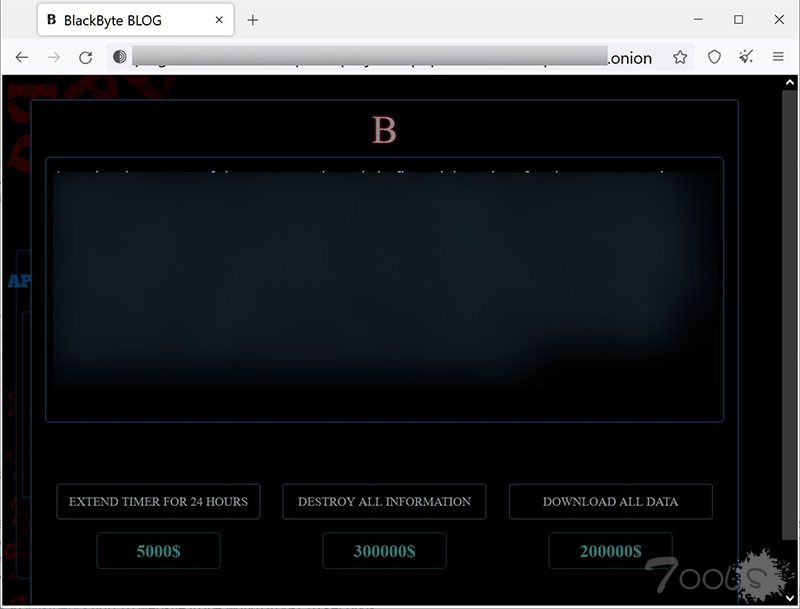Select the 5000$ price box

(158, 551)
